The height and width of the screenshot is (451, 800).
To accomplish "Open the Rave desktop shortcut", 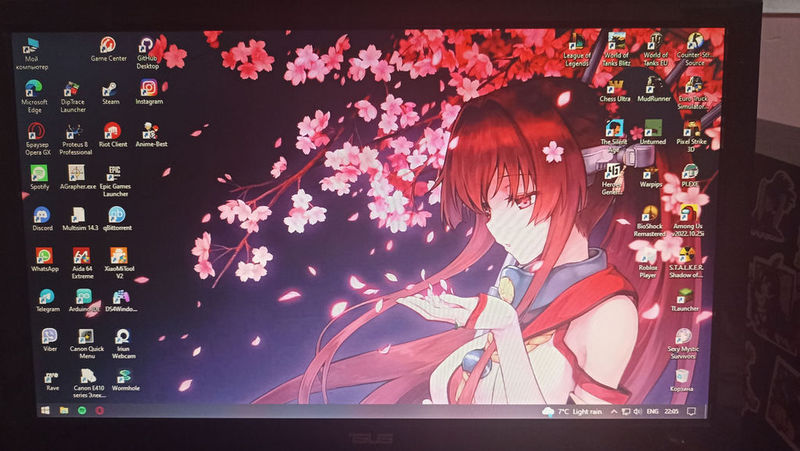I will coord(52,380).
